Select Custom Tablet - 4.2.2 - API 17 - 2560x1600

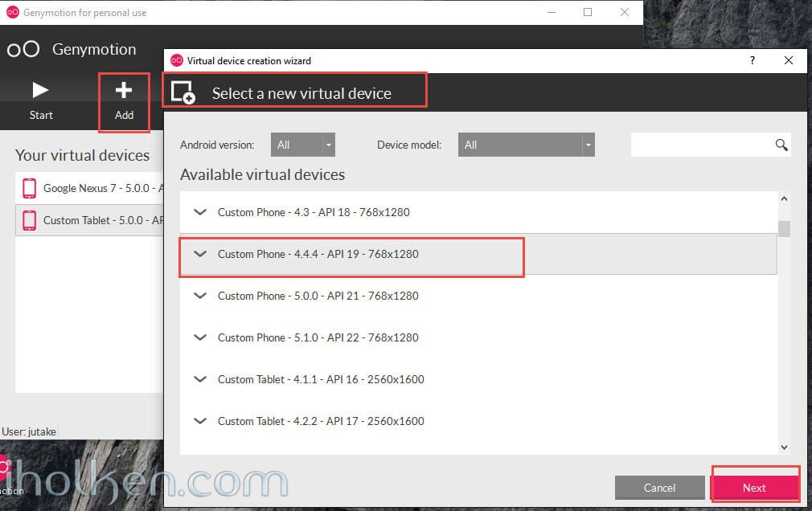[478, 422]
